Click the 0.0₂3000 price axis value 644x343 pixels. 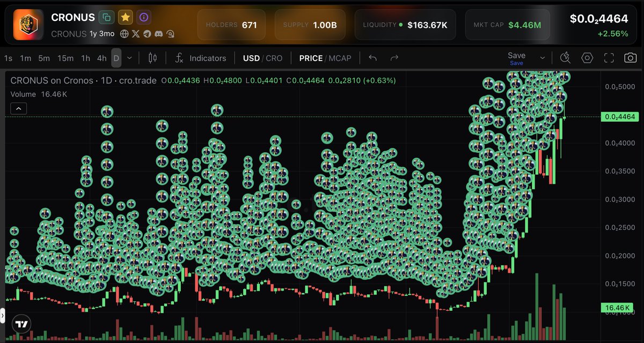pos(620,199)
